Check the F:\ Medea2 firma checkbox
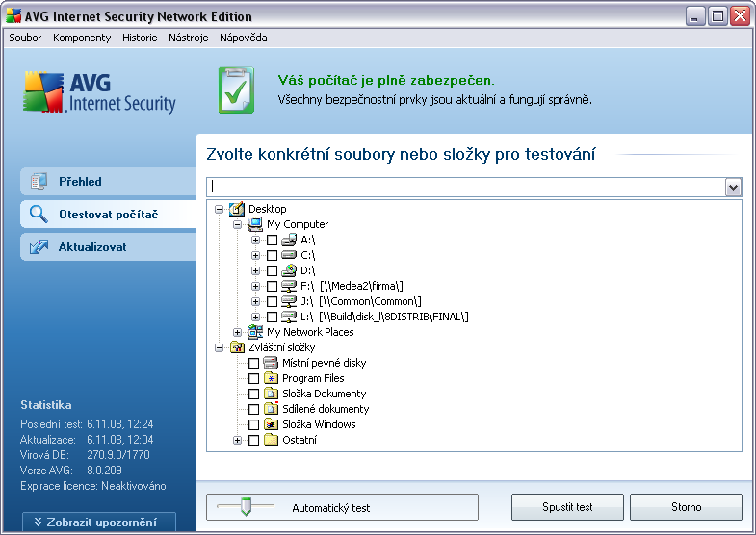This screenshot has width=756, height=535. click(272, 286)
